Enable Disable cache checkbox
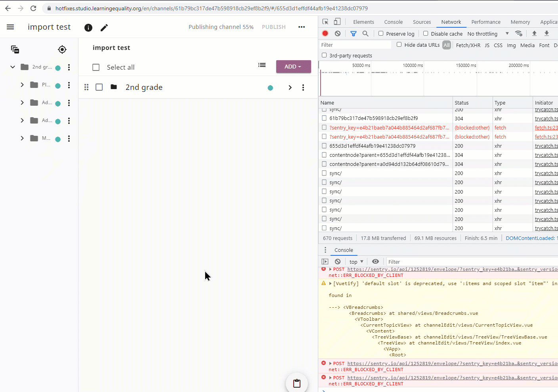This screenshot has height=392, width=558. pos(426,34)
